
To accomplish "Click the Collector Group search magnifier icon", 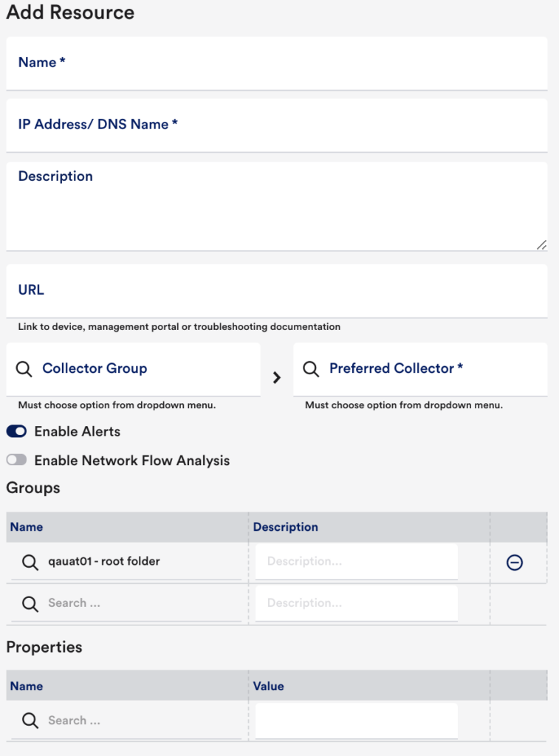I will tap(24, 369).
